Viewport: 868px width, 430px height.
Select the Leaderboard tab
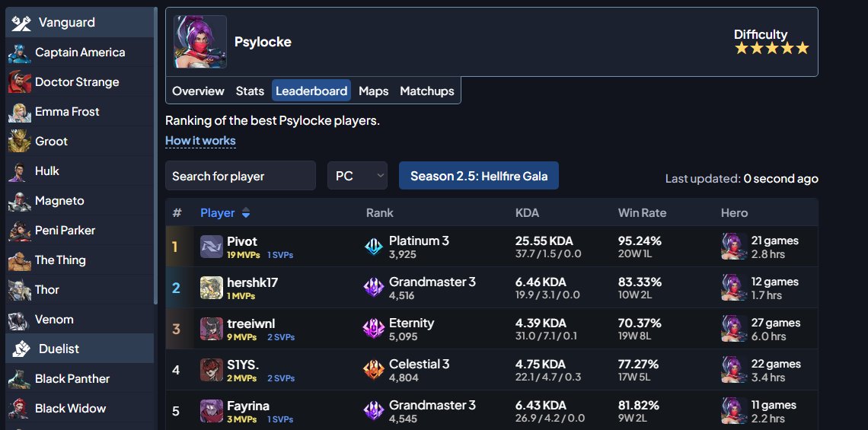point(311,91)
